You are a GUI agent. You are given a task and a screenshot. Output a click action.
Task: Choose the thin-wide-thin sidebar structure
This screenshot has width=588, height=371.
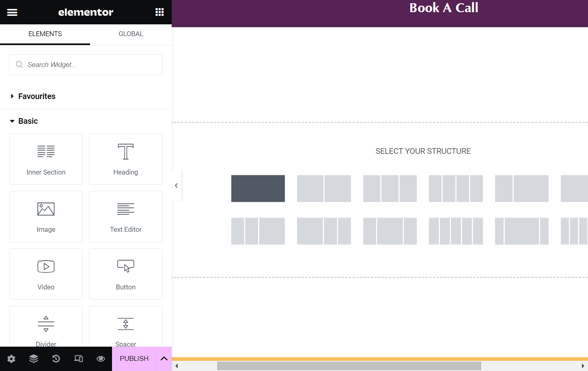(522, 231)
